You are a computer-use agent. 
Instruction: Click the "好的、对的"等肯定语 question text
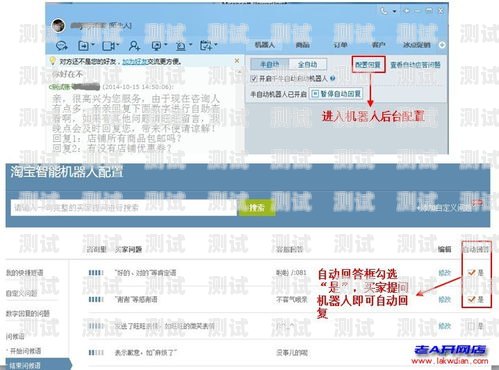tap(145, 273)
